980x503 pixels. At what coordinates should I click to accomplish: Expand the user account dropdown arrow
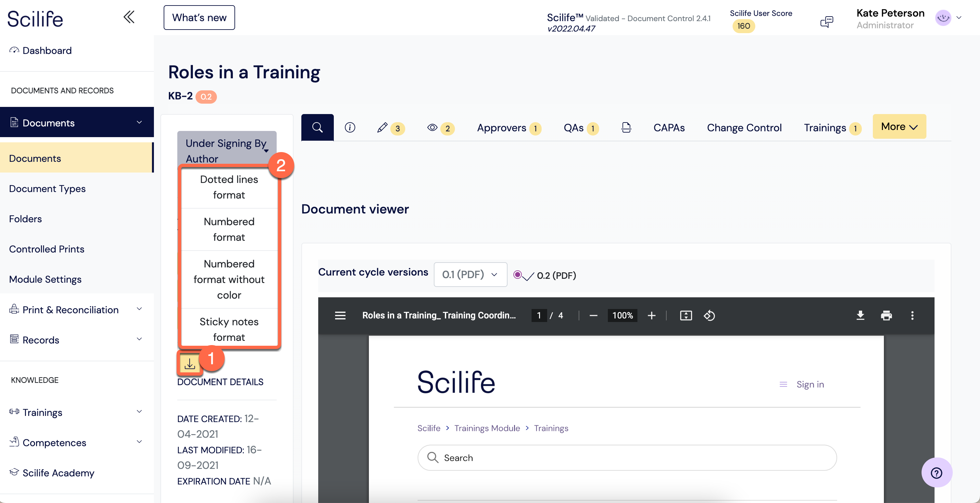959,18
